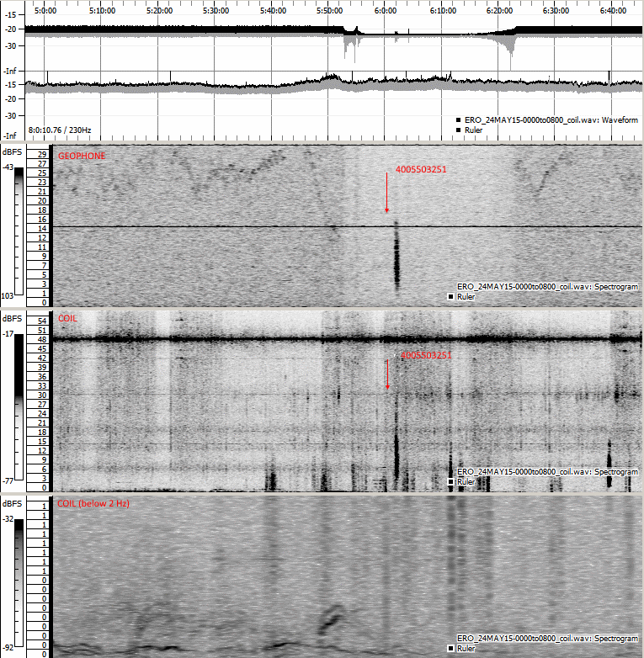Click Ruler legend square in COIL pane

coord(450,482)
